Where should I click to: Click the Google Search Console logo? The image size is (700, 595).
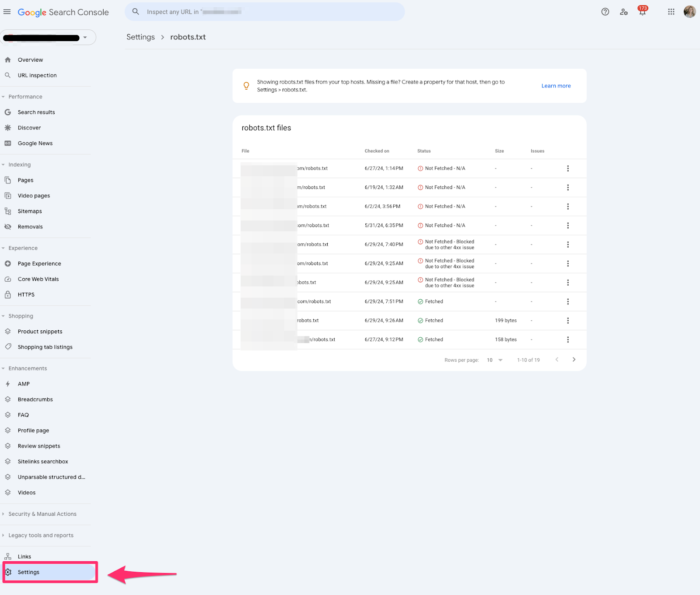point(63,12)
